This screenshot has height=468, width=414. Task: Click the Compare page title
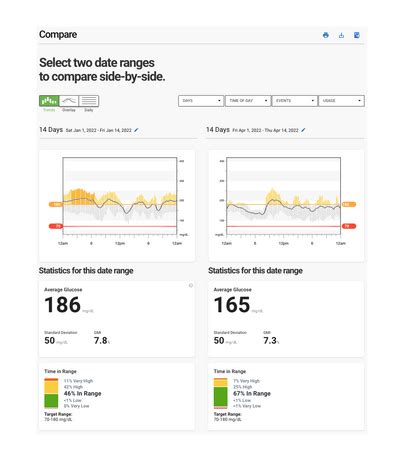[x=58, y=34]
